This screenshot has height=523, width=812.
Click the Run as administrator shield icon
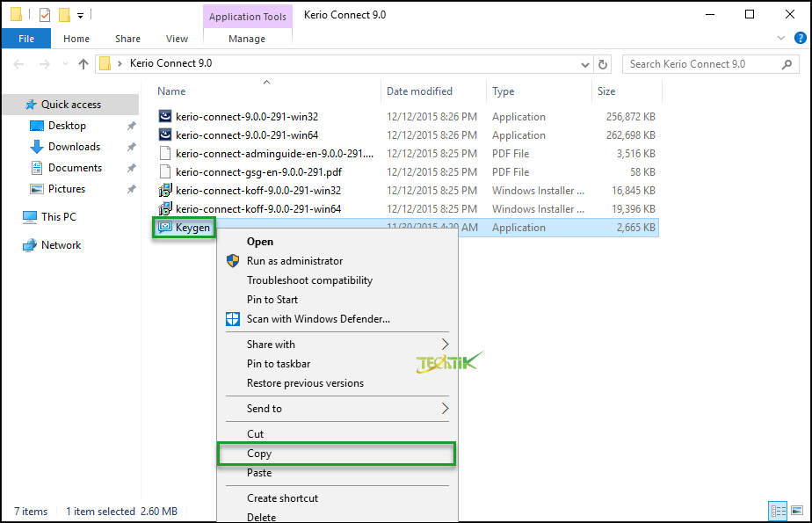pos(233,260)
